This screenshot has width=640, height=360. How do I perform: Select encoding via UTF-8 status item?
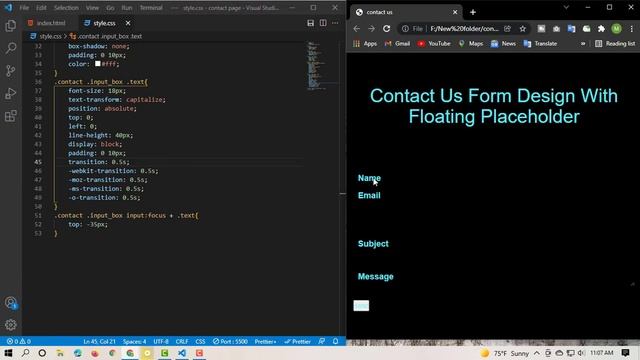161,341
